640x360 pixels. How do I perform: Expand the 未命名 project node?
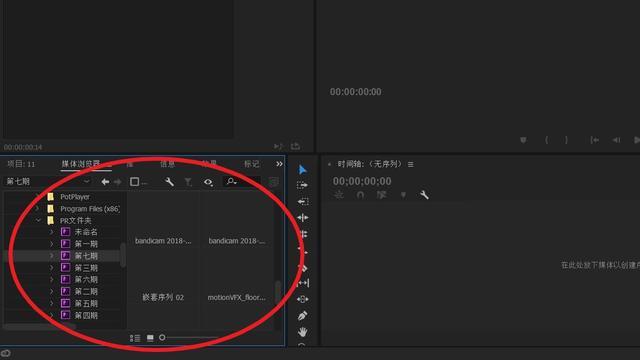[x=51, y=232]
